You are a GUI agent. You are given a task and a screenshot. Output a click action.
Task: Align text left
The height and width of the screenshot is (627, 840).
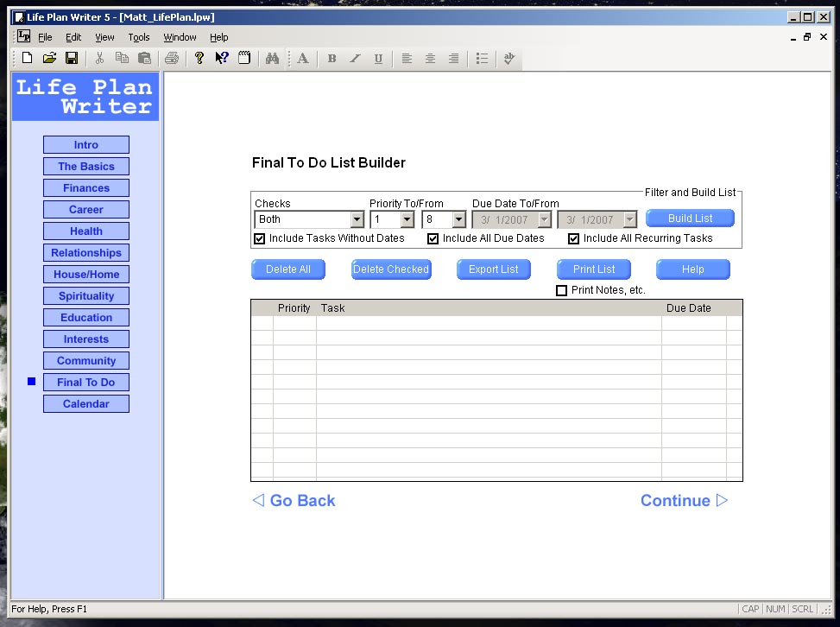point(407,59)
